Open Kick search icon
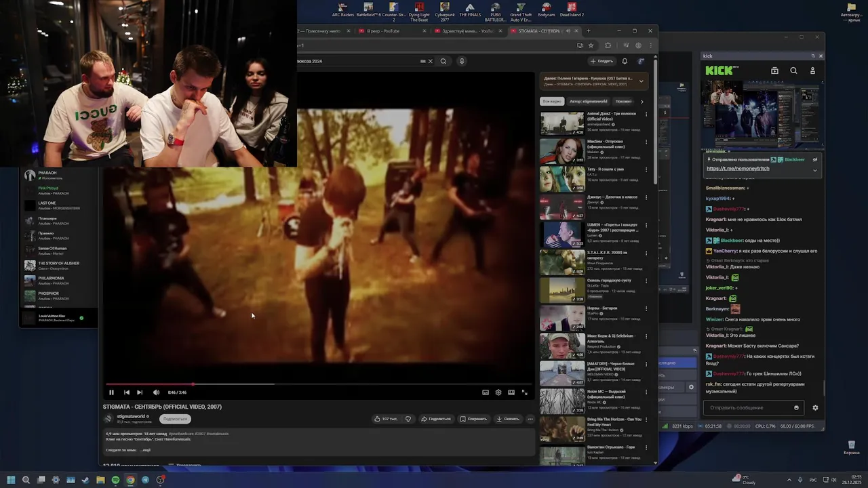 point(793,70)
